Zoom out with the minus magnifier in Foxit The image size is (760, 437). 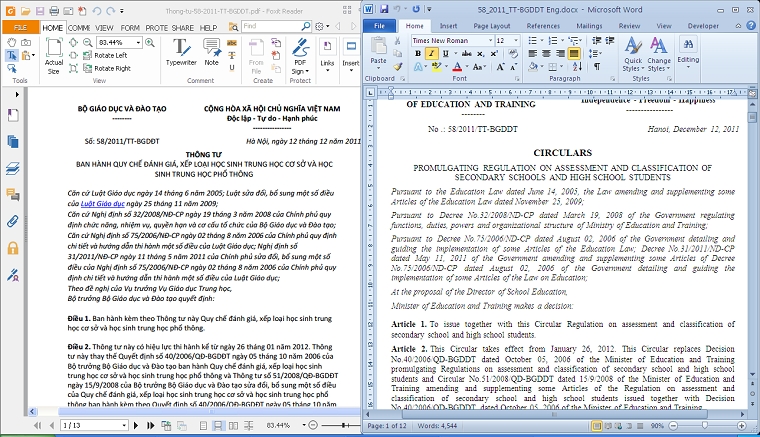tap(87, 43)
